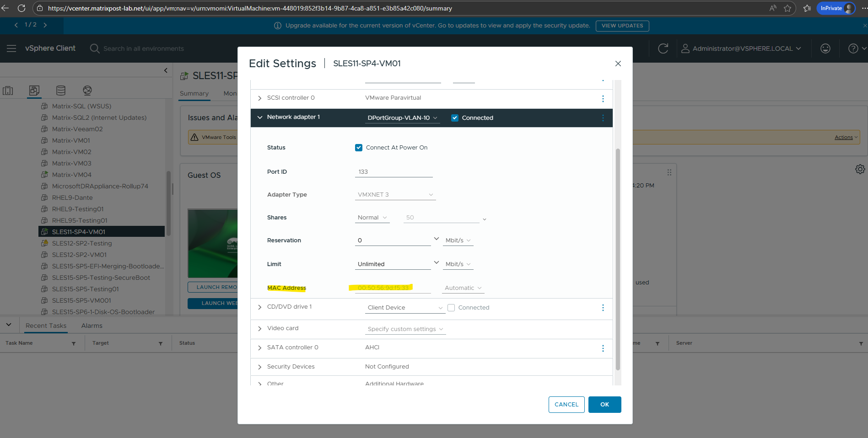Collapse the inventory navigator panel
The width and height of the screenshot is (868, 438).
coord(166,70)
